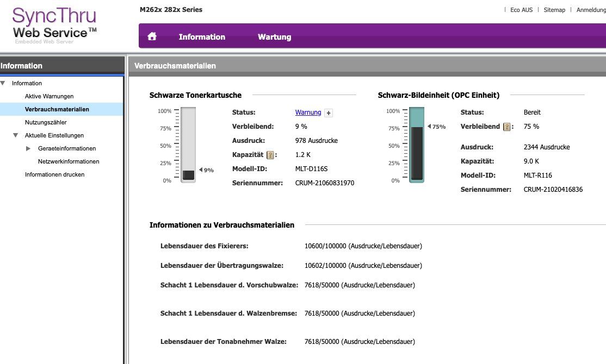Image resolution: width=606 pixels, height=364 pixels.
Task: Click the Eco AUS link
Action: pyautogui.click(x=521, y=10)
